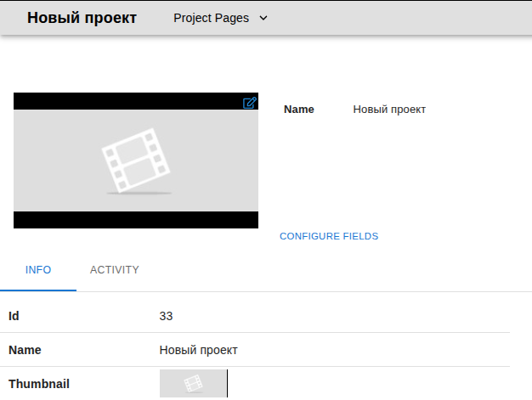Click the Name label beside the thumbnail

coord(298,110)
